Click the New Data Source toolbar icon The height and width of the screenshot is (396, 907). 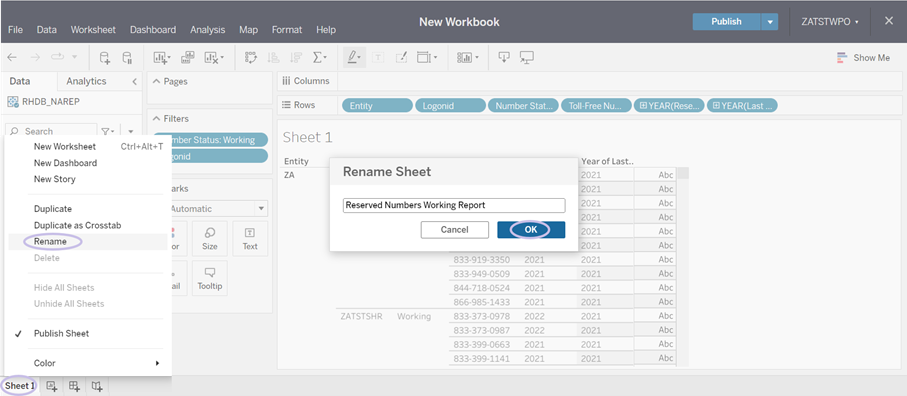[x=105, y=57]
